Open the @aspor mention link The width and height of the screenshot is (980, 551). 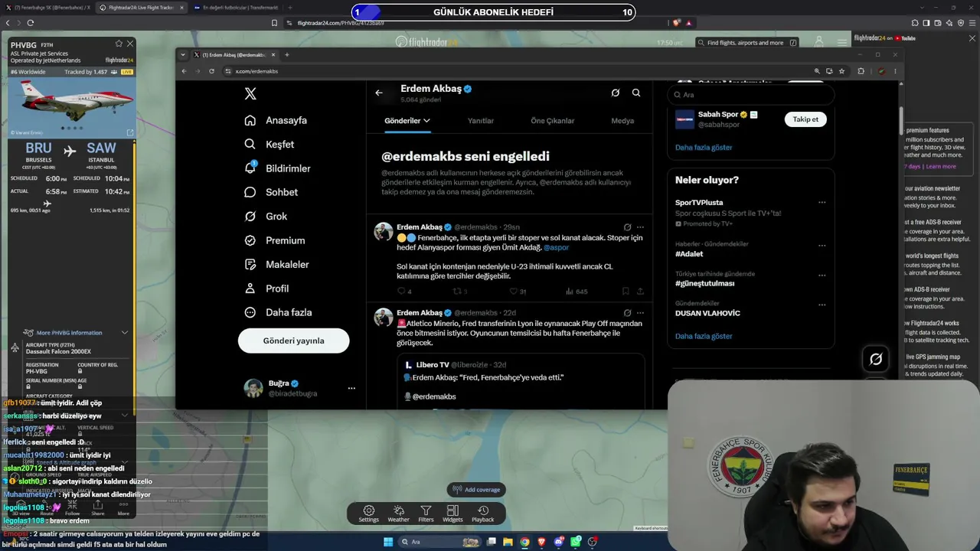pyautogui.click(x=556, y=248)
